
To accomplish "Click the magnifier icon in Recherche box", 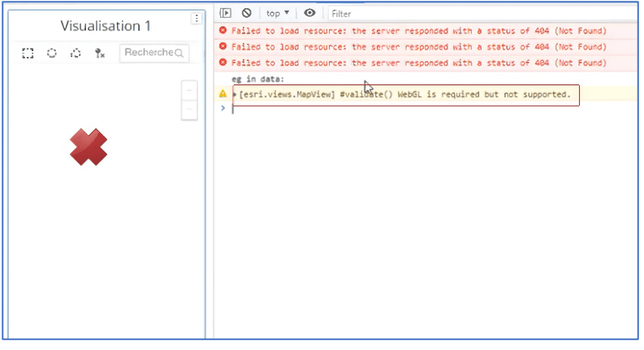I will click(179, 54).
